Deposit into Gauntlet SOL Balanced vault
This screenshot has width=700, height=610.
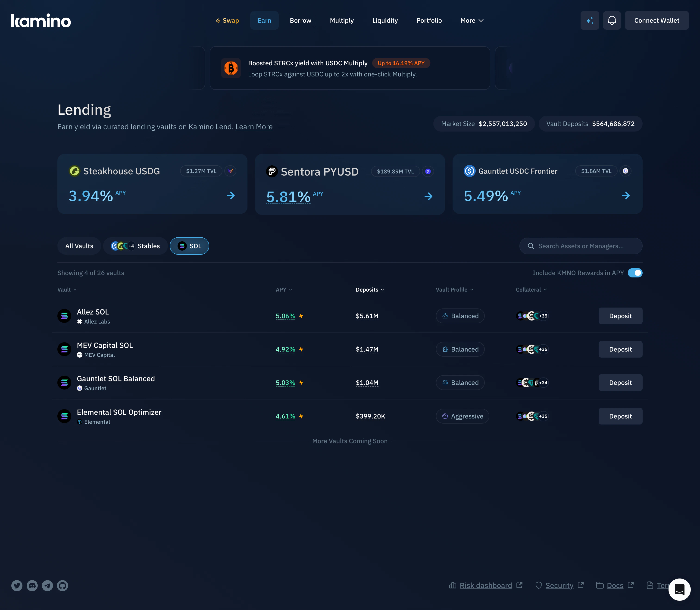pyautogui.click(x=620, y=383)
